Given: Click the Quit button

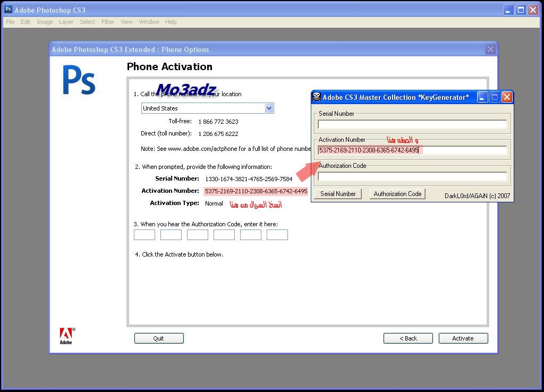Looking at the screenshot, I should 159,338.
